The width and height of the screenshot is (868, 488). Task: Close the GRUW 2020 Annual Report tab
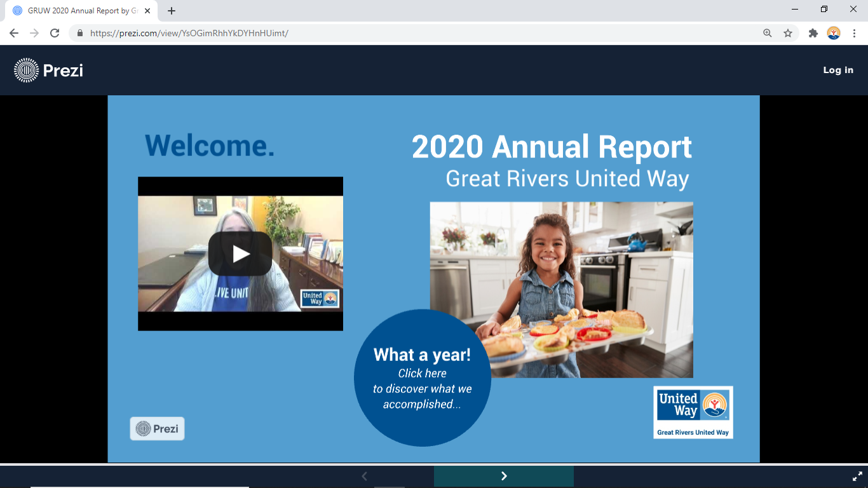[x=147, y=11]
